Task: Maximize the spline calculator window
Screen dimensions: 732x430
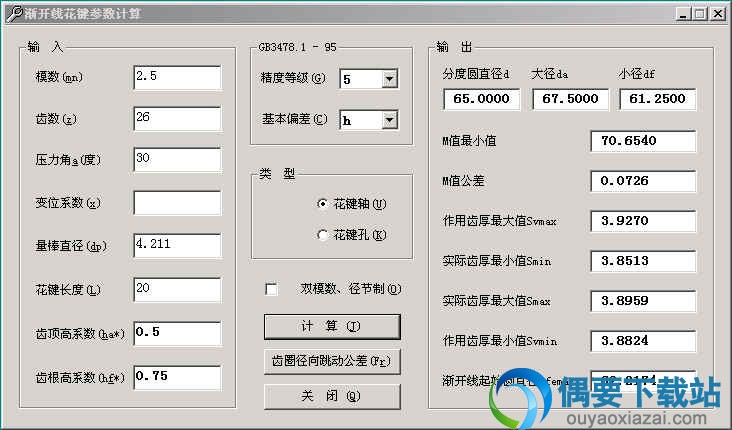Action: (700, 14)
